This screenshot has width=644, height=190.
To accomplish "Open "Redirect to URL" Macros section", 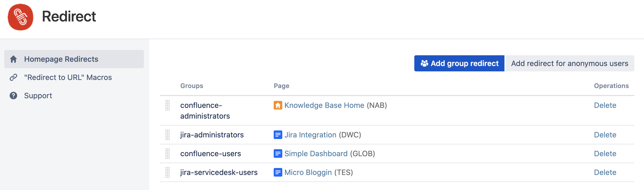I will [x=68, y=77].
